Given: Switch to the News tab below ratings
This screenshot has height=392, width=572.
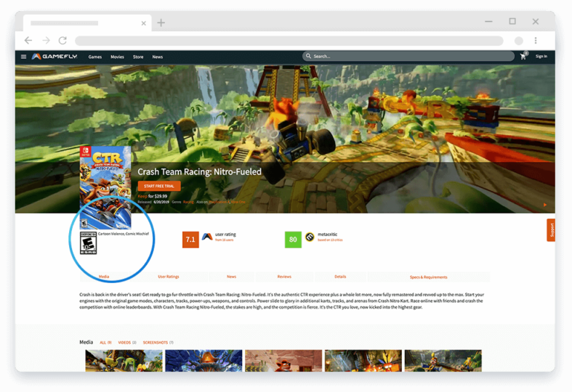Looking at the screenshot, I should [231, 277].
